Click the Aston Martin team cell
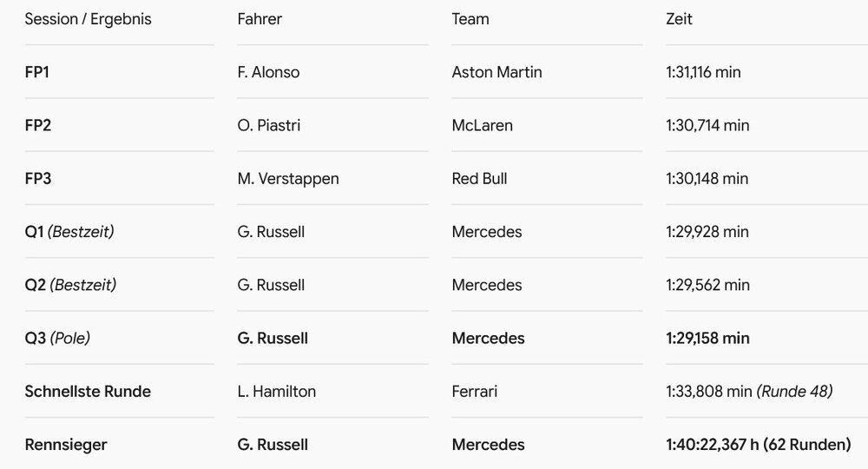This screenshot has width=868, height=469. coord(497,72)
